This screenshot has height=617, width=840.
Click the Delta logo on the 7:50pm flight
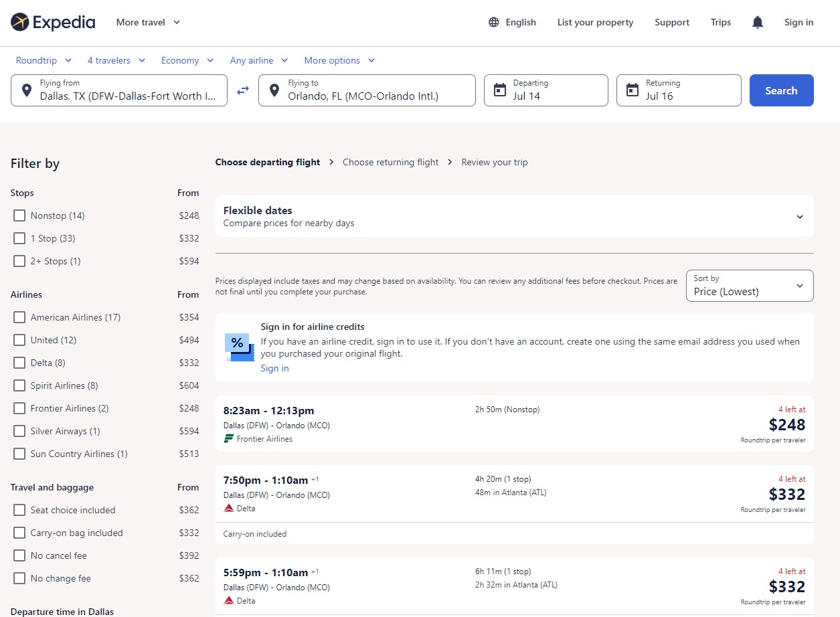pyautogui.click(x=229, y=509)
